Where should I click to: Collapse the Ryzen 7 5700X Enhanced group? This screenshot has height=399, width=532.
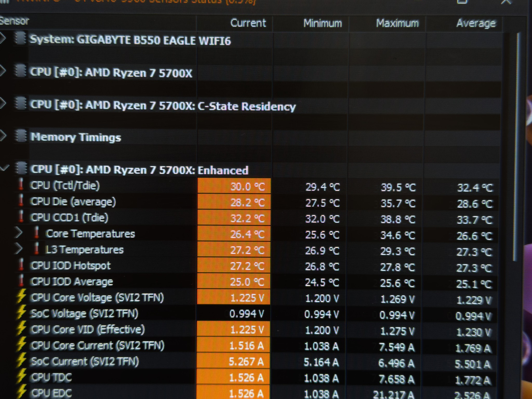[x=4, y=168]
